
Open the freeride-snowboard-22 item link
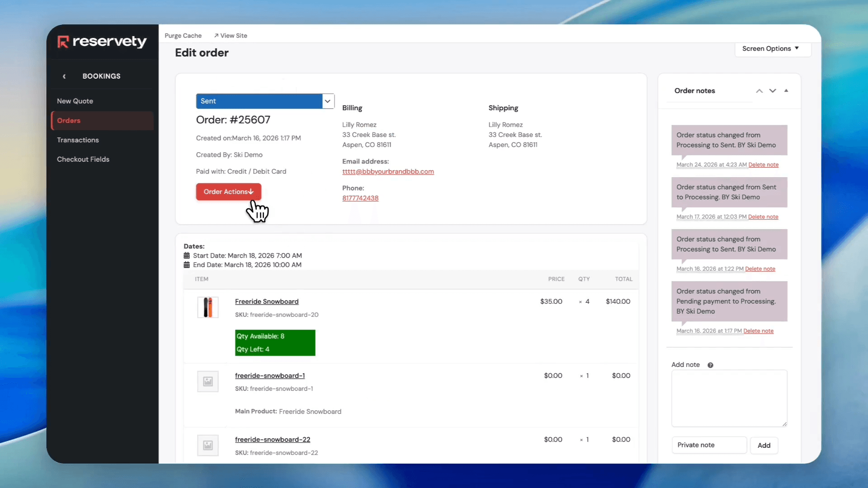tap(273, 440)
